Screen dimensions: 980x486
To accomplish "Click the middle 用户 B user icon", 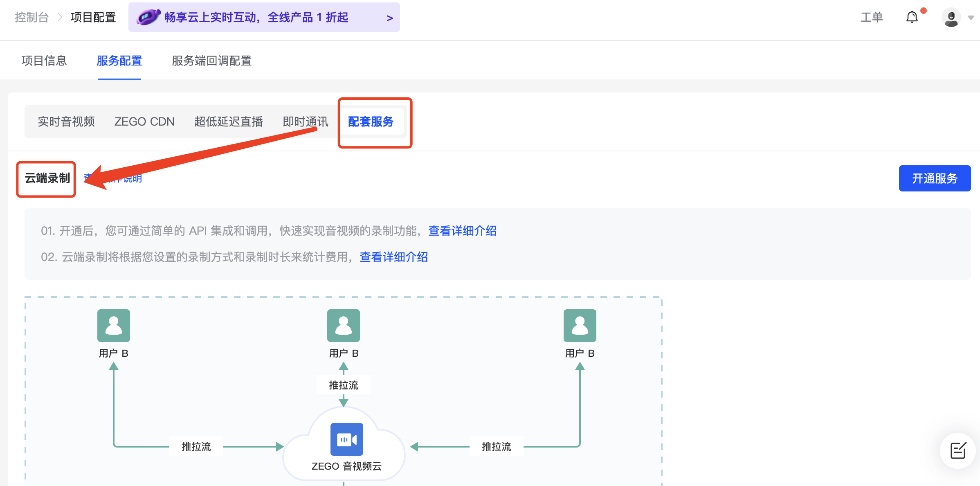I will point(344,326).
